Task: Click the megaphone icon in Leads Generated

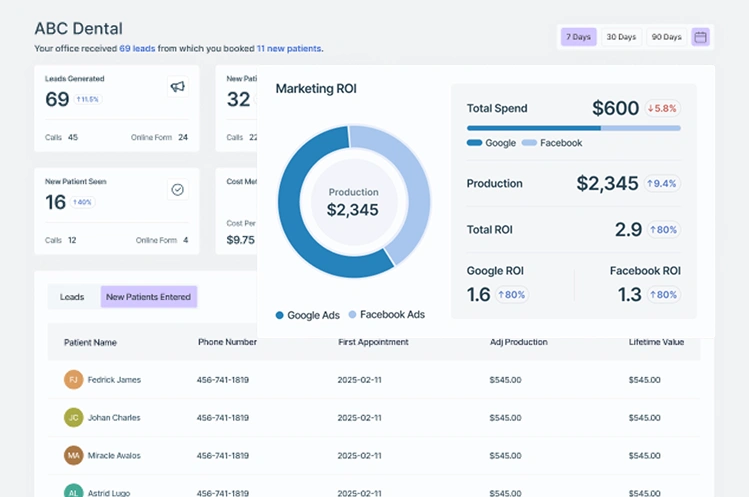Action: tap(177, 87)
